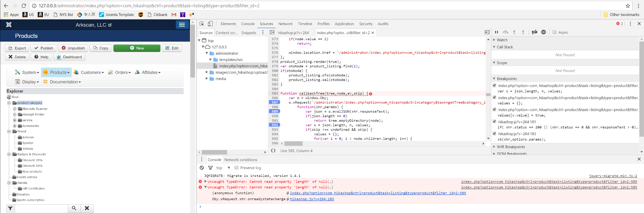The image size is (644, 213).
Task: Click the deactivate breakpoints icon
Action: (535, 32)
